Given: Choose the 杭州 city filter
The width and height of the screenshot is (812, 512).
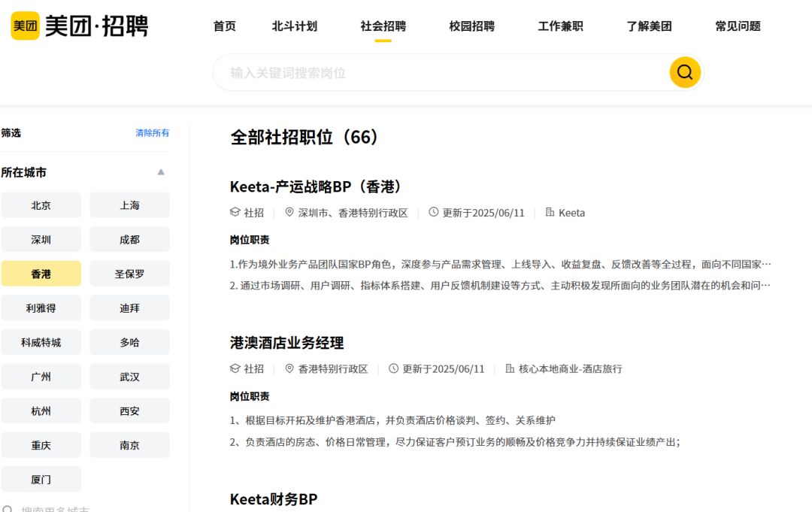Looking at the screenshot, I should (x=41, y=411).
